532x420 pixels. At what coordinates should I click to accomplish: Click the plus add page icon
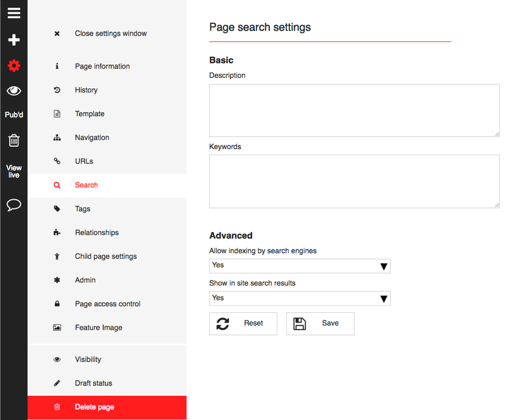[x=14, y=40]
